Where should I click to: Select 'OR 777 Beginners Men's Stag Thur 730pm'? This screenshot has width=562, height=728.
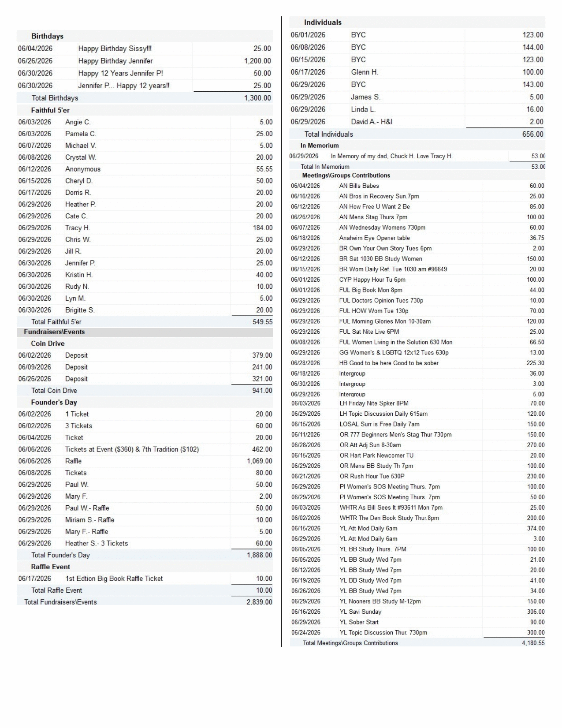click(x=396, y=435)
